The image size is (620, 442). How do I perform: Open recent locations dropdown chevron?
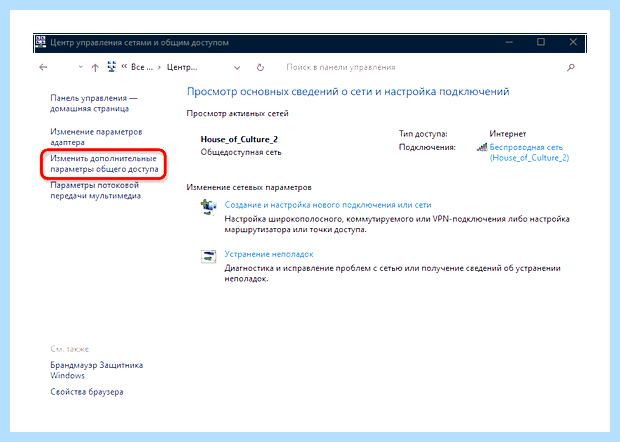point(81,67)
